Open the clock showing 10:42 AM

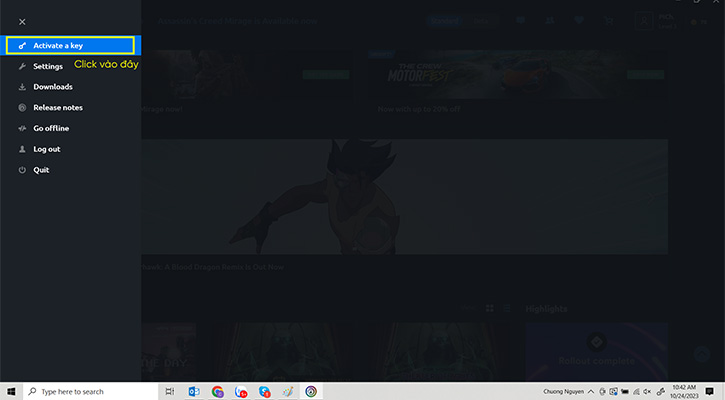(x=684, y=391)
